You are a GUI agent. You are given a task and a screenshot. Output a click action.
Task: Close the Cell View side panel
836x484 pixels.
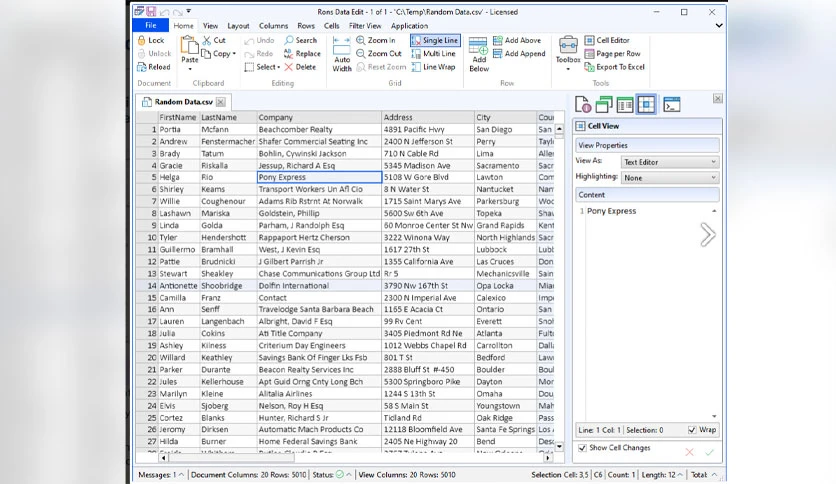tap(718, 98)
